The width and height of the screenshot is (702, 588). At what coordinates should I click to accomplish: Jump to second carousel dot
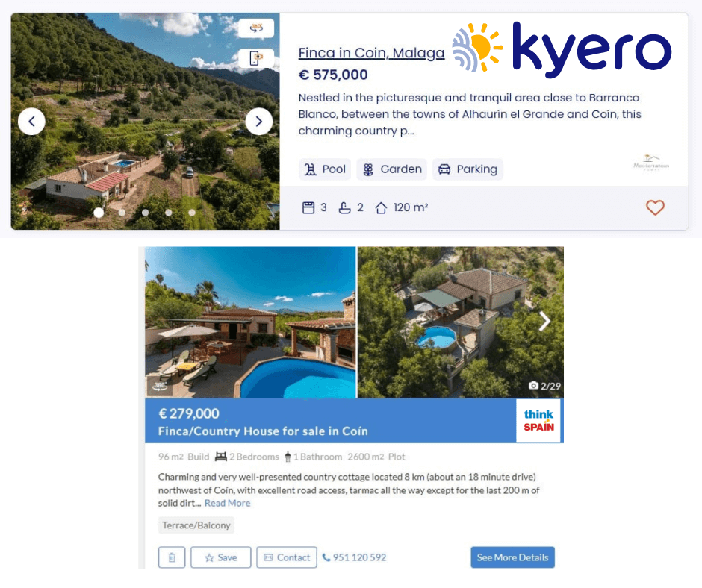click(122, 213)
